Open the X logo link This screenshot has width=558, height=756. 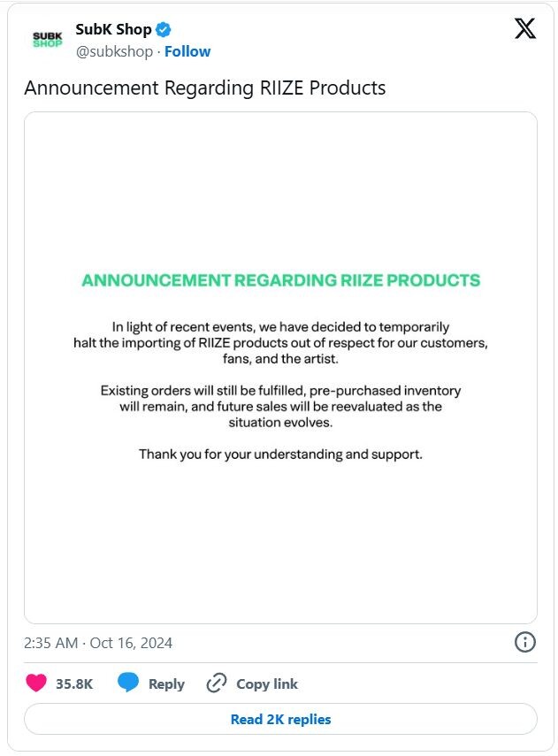(x=524, y=28)
